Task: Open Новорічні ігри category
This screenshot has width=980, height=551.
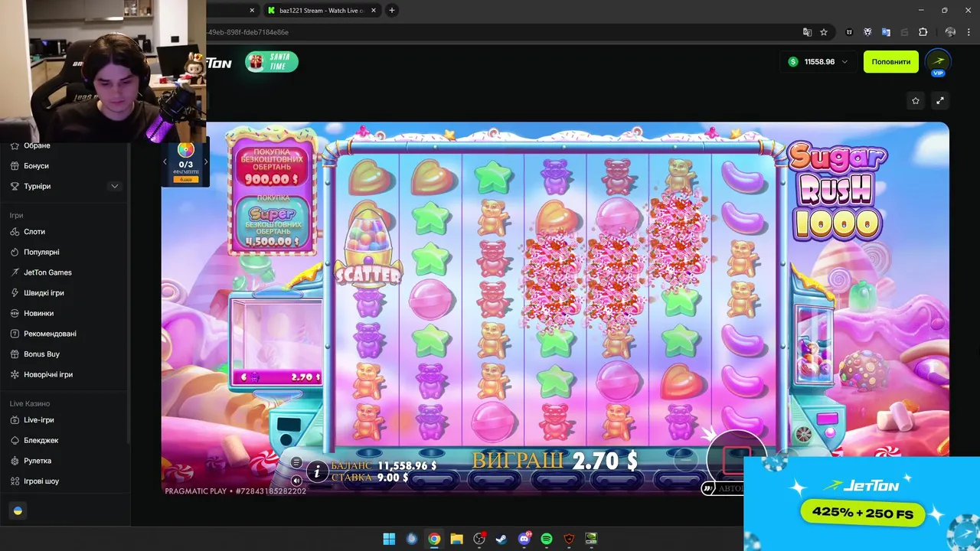Action: pyautogui.click(x=48, y=374)
